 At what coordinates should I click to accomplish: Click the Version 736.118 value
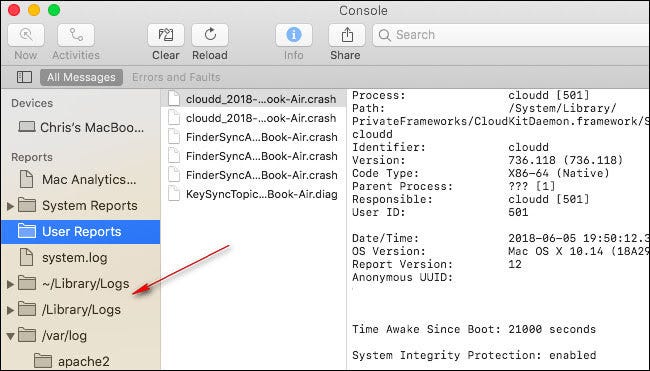(x=565, y=160)
